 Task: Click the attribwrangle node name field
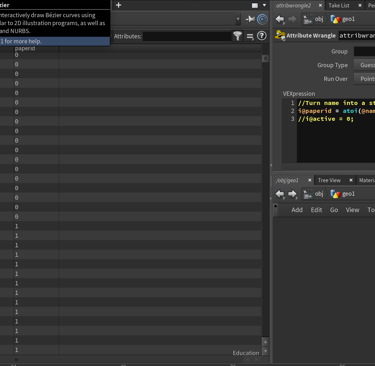coord(357,35)
